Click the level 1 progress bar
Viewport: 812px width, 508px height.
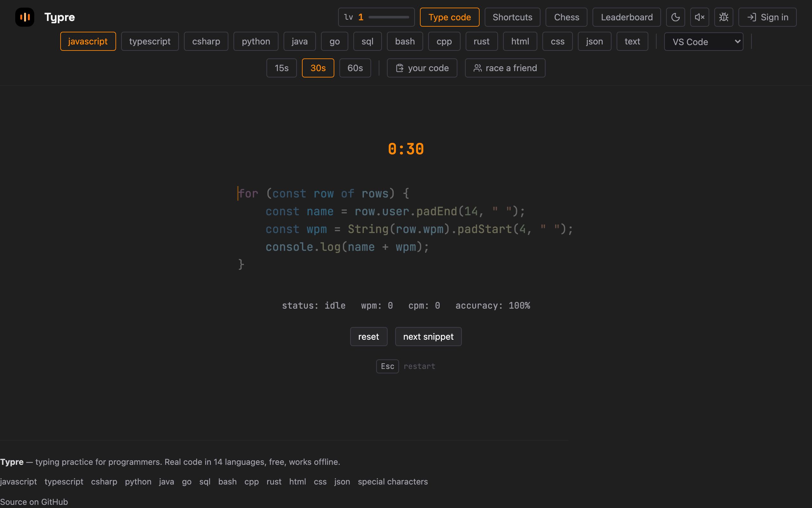pyautogui.click(x=389, y=17)
